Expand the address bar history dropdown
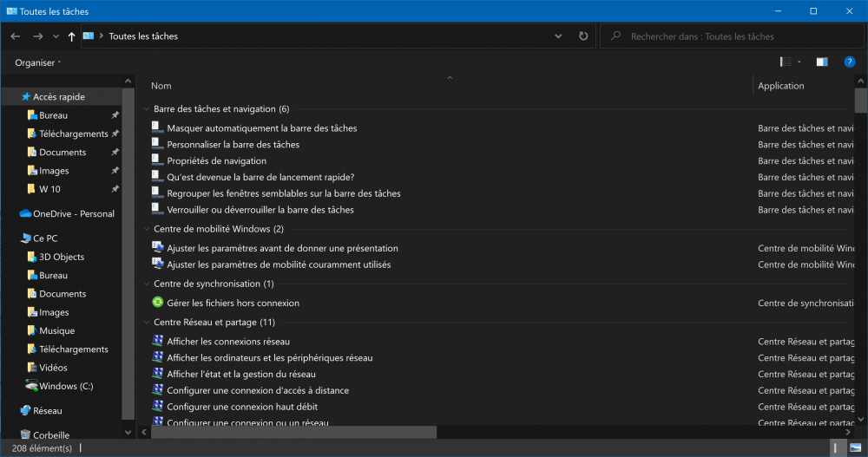 [558, 36]
